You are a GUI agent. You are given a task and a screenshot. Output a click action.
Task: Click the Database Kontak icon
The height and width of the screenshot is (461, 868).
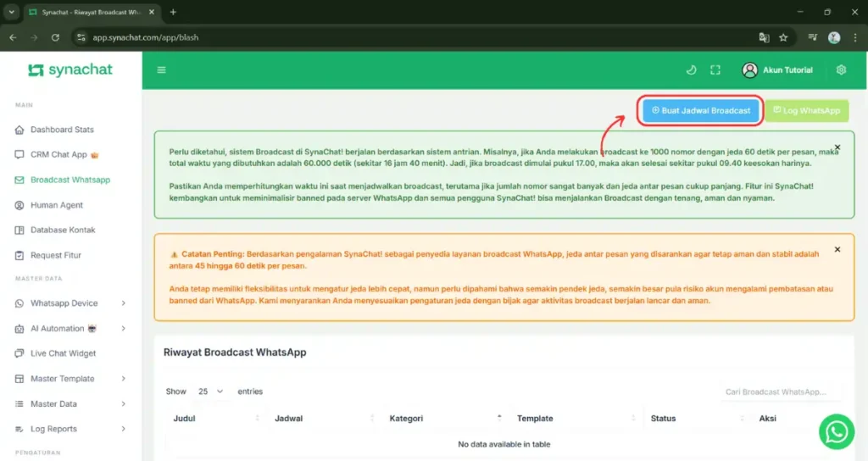point(19,230)
